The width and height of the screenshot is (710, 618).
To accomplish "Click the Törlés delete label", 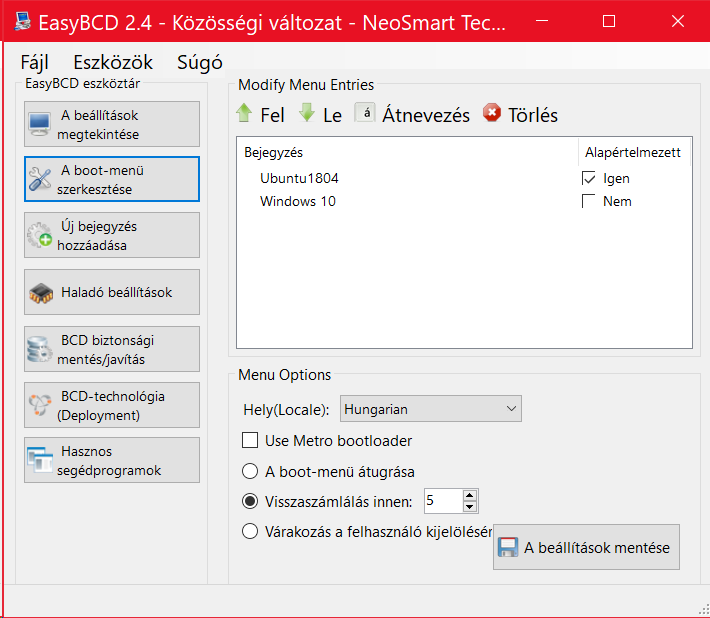I will coord(533,115).
